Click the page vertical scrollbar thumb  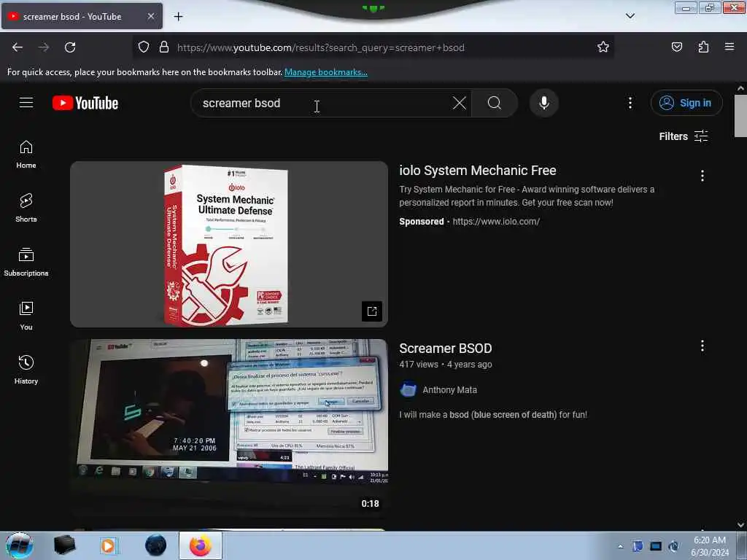(x=740, y=116)
